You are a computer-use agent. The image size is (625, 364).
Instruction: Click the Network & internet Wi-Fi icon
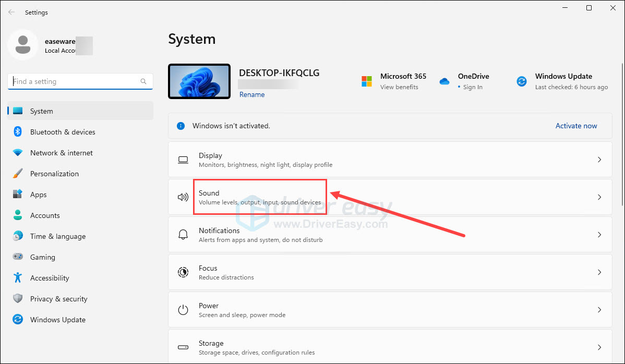pyautogui.click(x=18, y=153)
